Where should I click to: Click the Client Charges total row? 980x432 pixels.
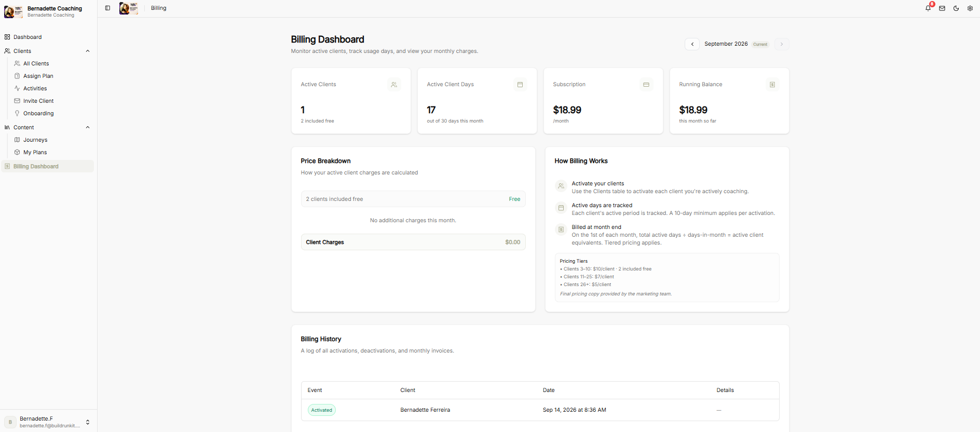coord(413,242)
